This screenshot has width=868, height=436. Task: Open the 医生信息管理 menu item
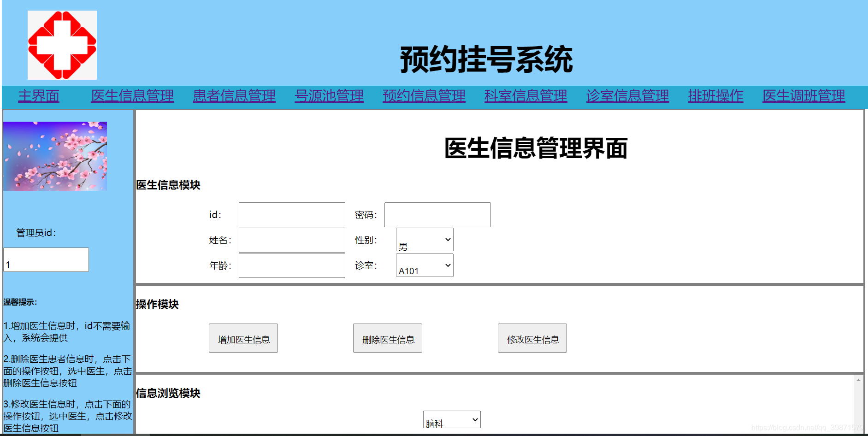[x=132, y=96]
